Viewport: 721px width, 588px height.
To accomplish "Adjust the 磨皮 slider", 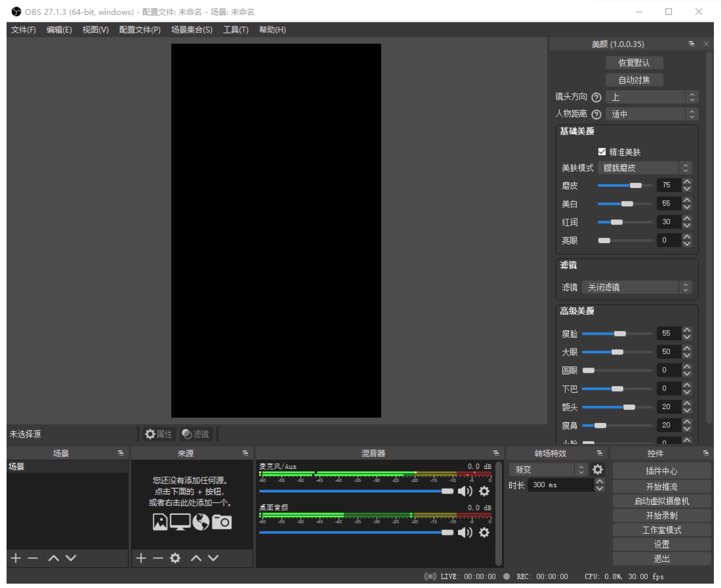I will (x=625, y=185).
